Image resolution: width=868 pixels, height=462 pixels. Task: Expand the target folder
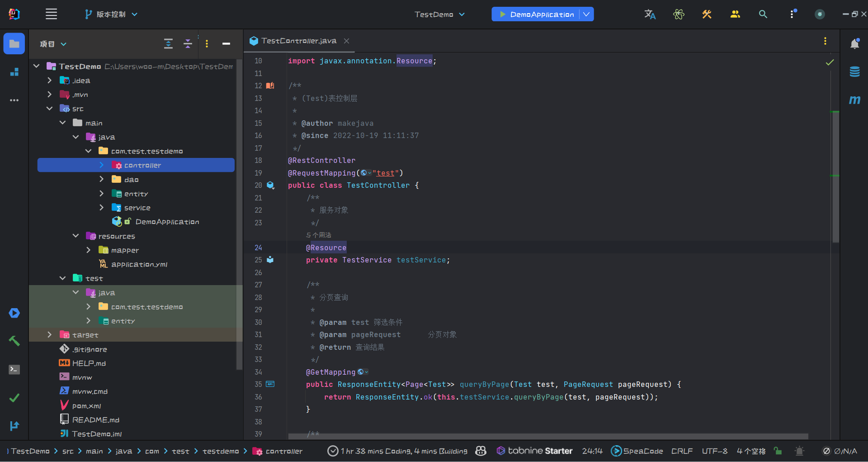[x=50, y=335]
